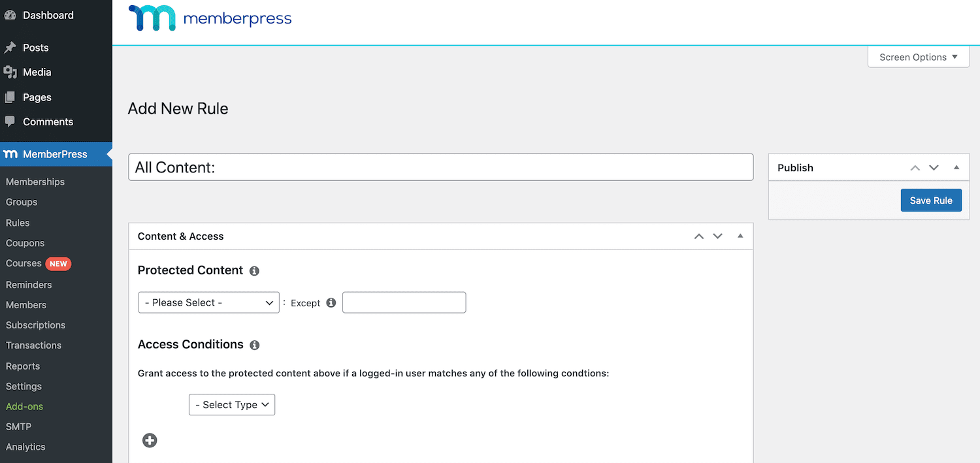Open the Please Select content dropdown
The height and width of the screenshot is (463, 980).
click(209, 303)
